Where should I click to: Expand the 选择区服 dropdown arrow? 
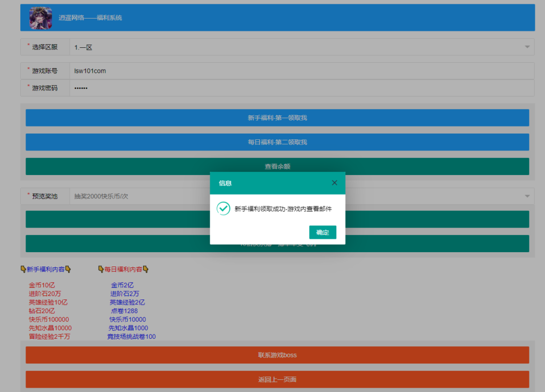coord(527,47)
